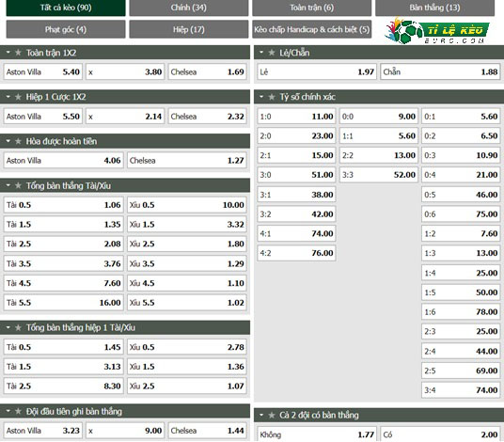Select Chẵn at 1.88
504x442 pixels.
[x=440, y=71]
